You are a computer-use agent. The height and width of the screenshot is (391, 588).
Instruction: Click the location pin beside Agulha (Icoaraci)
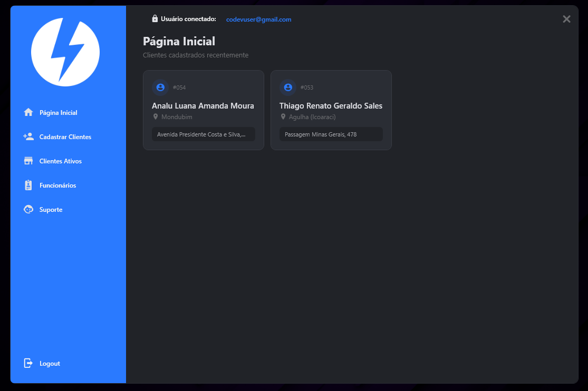pyautogui.click(x=283, y=116)
